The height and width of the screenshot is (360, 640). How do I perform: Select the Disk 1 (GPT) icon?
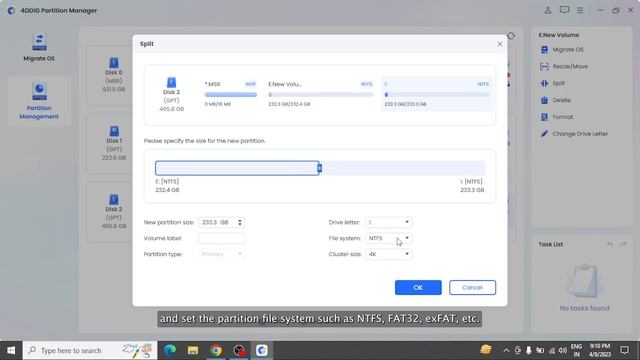coord(114,131)
